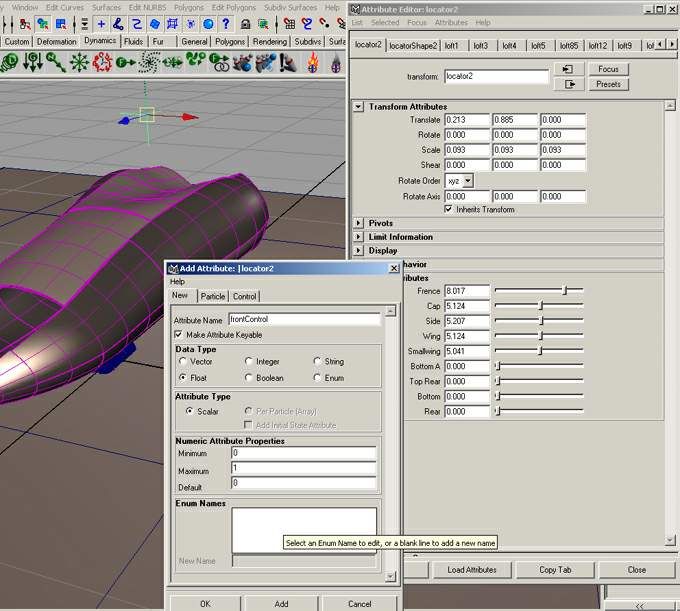The height and width of the screenshot is (611, 680).
Task: Click the Load Attributes button
Action: (472, 570)
